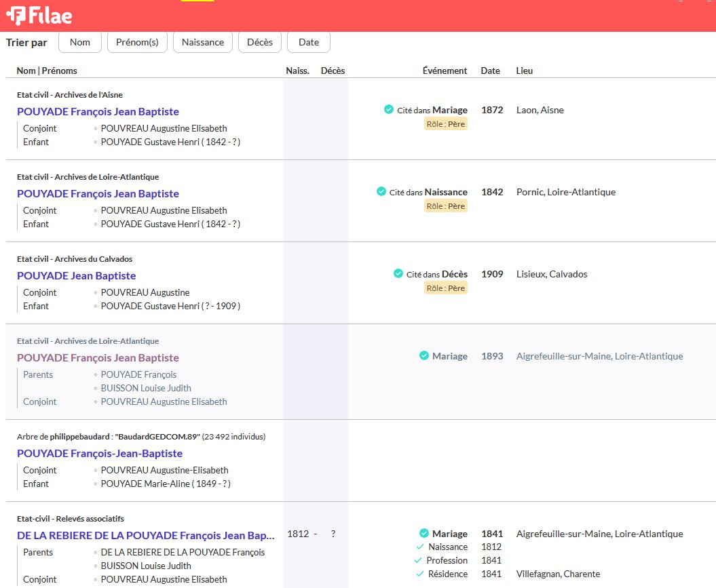Click "BUISSON Louise Judith" in the 1893 marriage record
Viewport: 716px width, 588px height.
tap(146, 388)
